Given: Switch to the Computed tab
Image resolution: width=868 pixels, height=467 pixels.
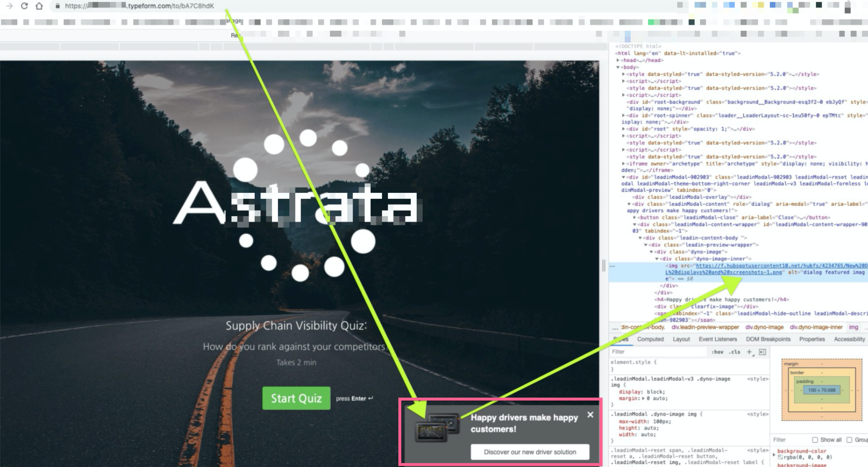Looking at the screenshot, I should click(x=650, y=340).
